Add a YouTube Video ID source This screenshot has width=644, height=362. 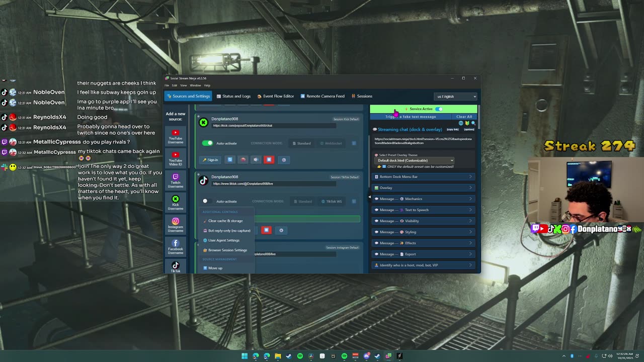175,159
